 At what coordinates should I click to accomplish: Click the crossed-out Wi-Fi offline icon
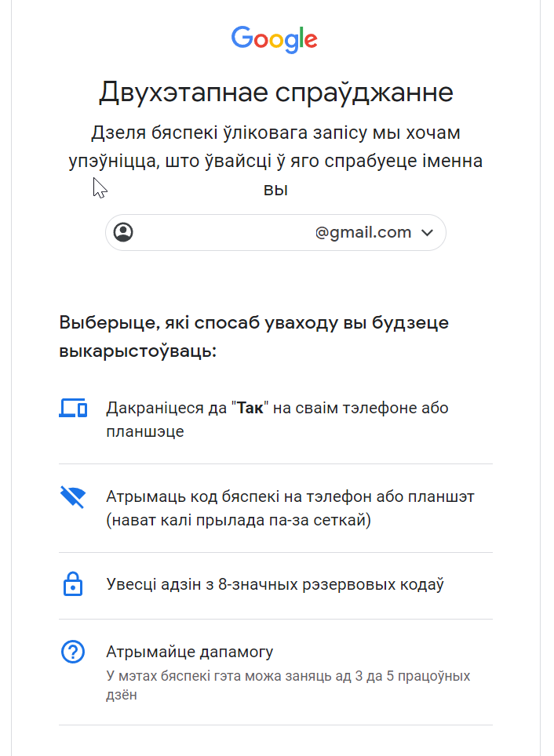coord(73,497)
